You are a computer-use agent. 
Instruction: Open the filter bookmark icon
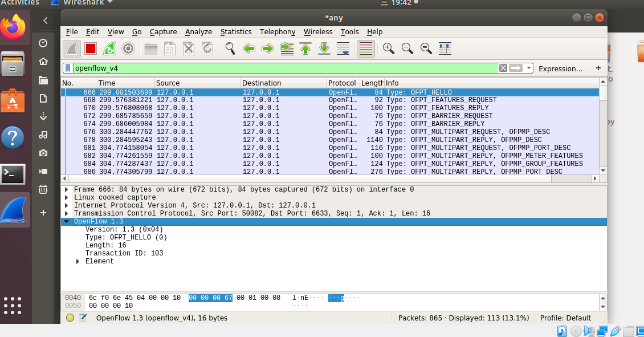click(x=68, y=68)
